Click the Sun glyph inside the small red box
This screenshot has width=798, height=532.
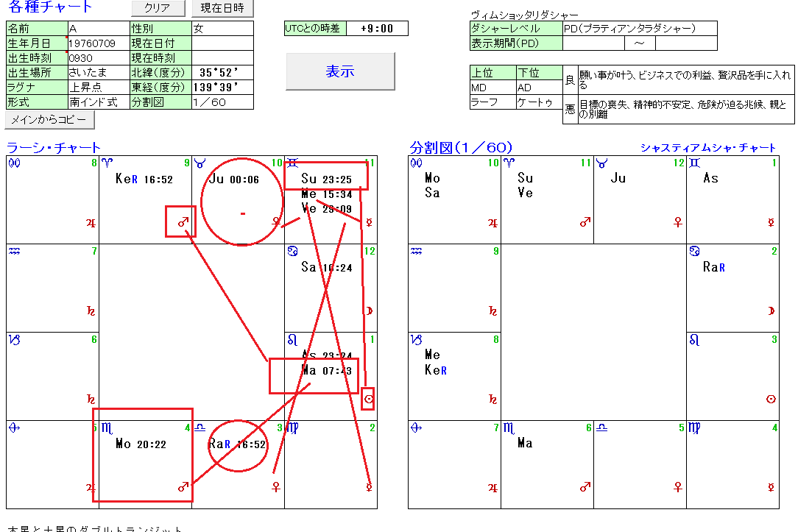point(370,400)
